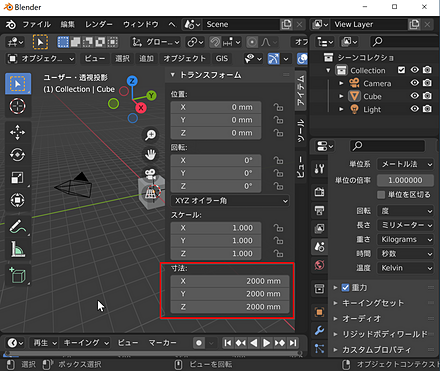Open the 温度 Kelvin dropdown
The width and height of the screenshot is (440, 371).
[x=405, y=268]
